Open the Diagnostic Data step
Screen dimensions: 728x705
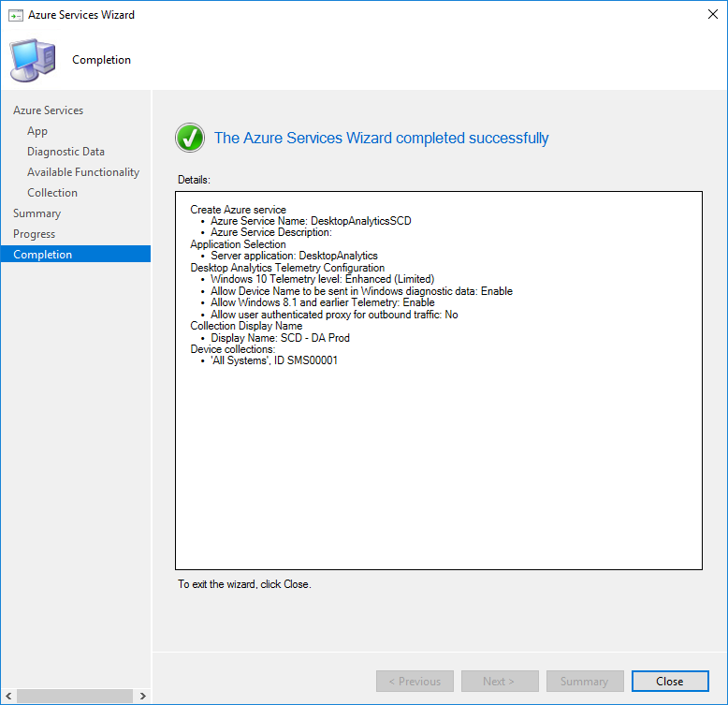[x=66, y=152]
